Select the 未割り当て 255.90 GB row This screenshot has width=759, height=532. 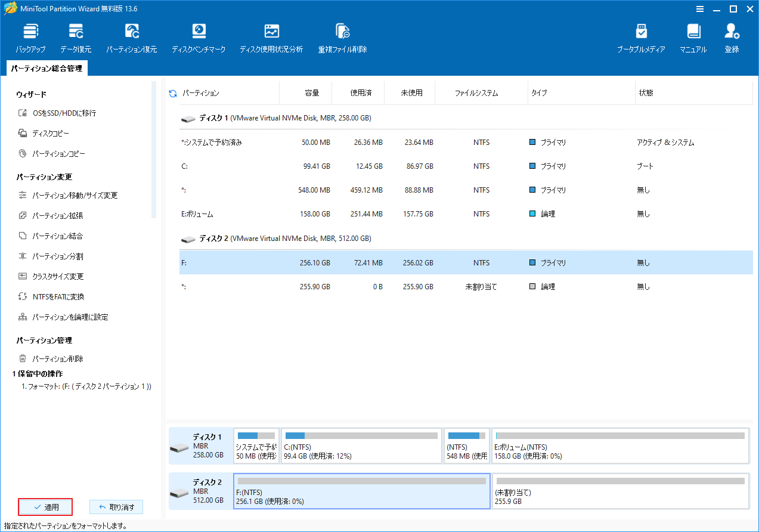pyautogui.click(x=466, y=287)
